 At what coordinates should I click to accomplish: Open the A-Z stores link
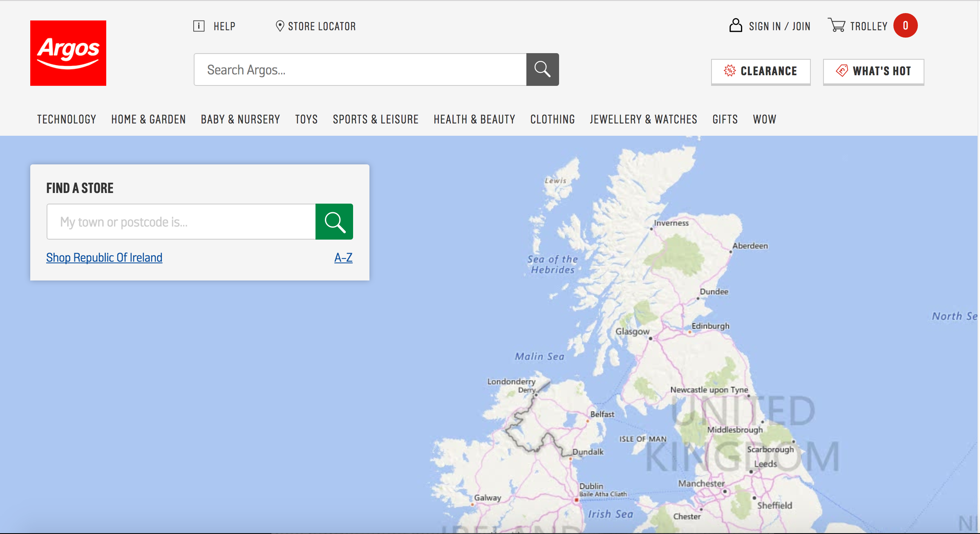click(x=343, y=258)
